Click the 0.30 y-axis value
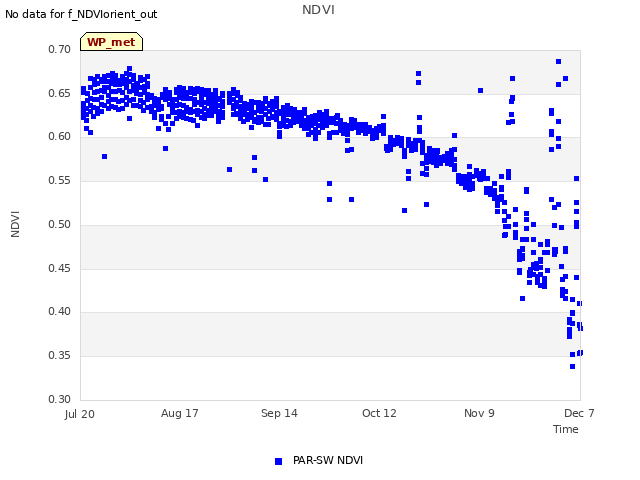 60,399
